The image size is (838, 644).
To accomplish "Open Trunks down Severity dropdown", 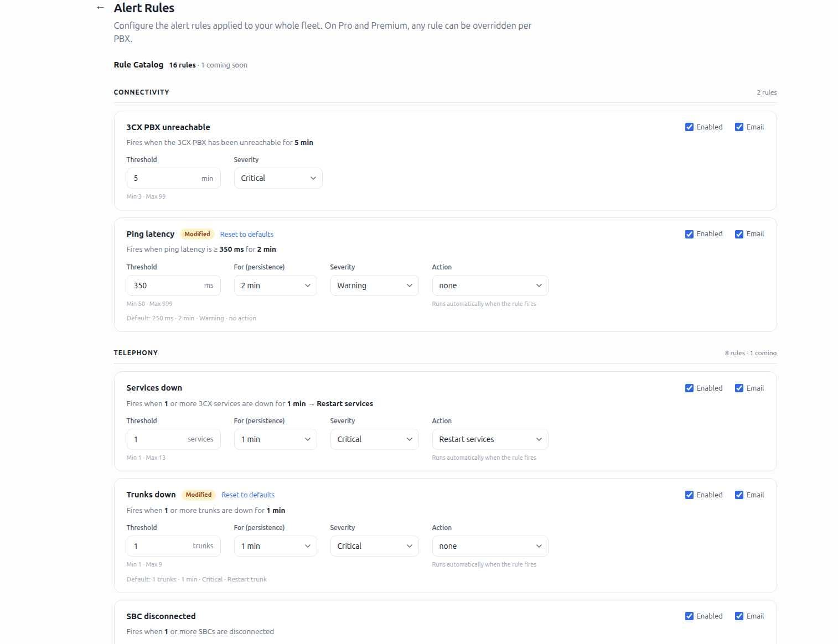I will 374,546.
